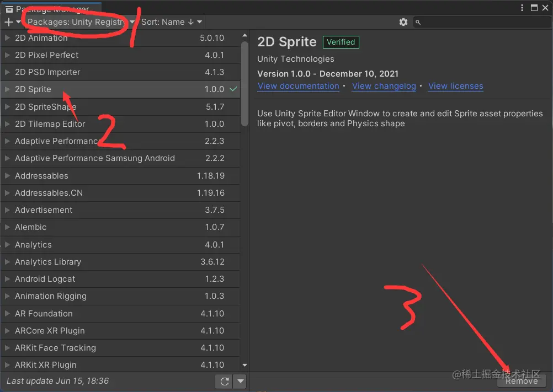Select the Advertisement package

click(120, 210)
